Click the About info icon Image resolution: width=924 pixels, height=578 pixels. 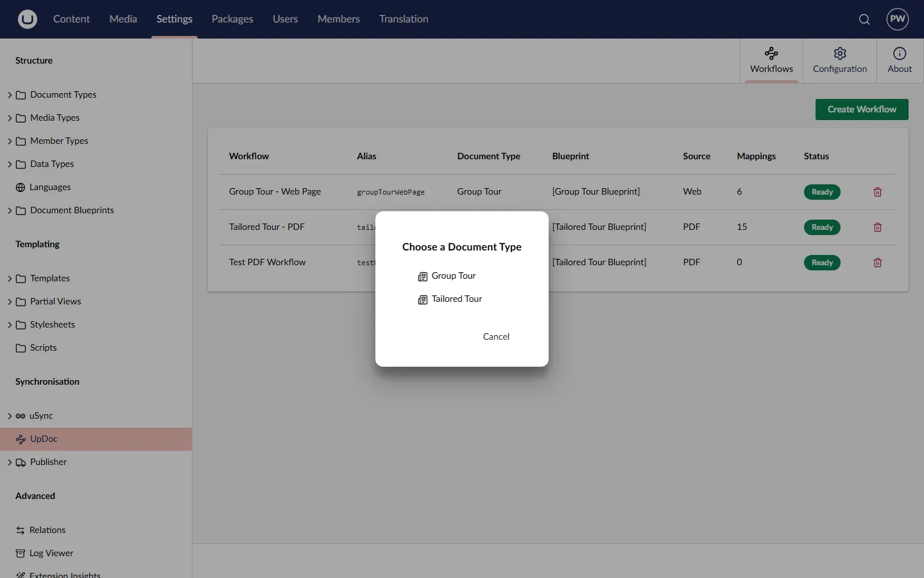(900, 53)
